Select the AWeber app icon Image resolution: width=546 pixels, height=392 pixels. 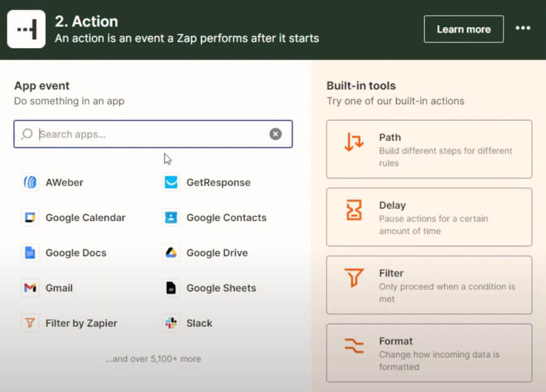pos(30,182)
